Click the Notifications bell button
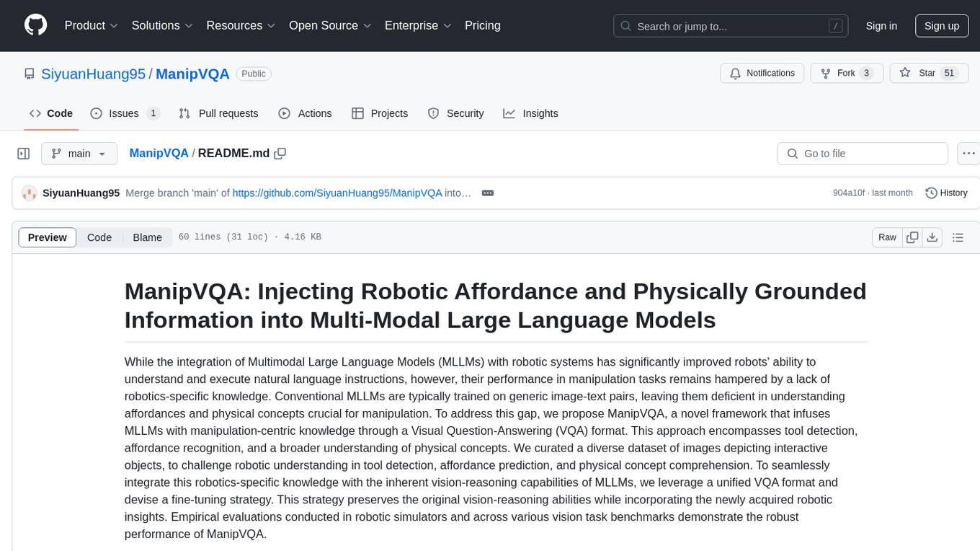Screen dimensions: 980x551 (762, 74)
